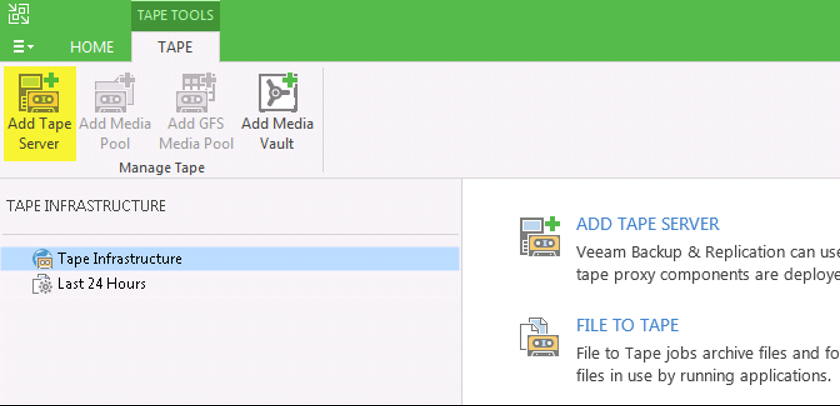Click the File to Tape icon
Image resolution: width=840 pixels, height=406 pixels.
(539, 337)
